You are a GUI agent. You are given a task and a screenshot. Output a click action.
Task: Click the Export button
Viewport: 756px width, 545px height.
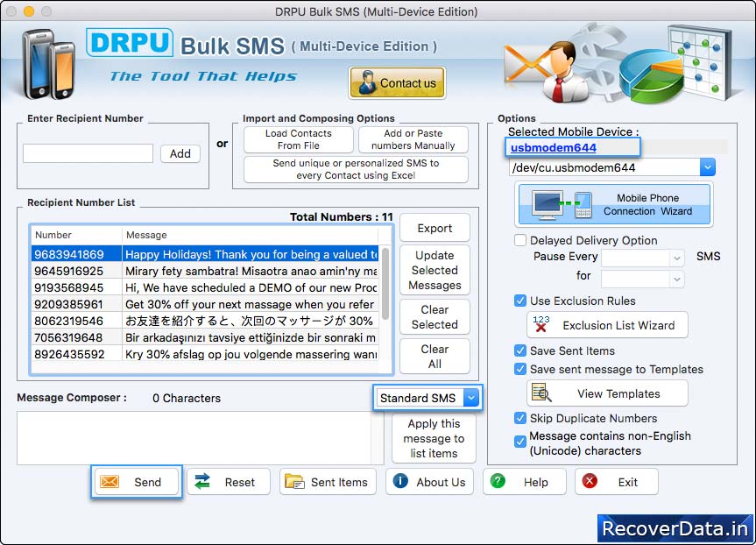tap(435, 228)
